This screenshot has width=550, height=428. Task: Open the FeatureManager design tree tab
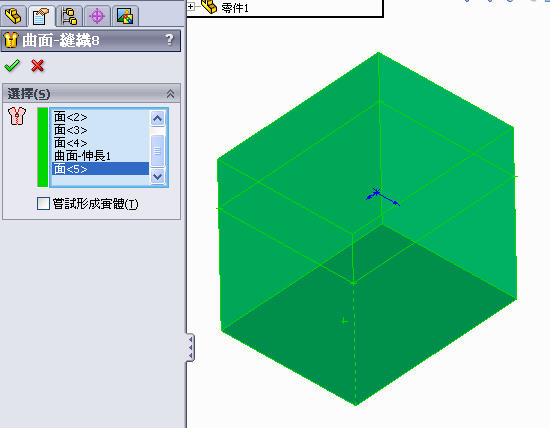click(13, 16)
